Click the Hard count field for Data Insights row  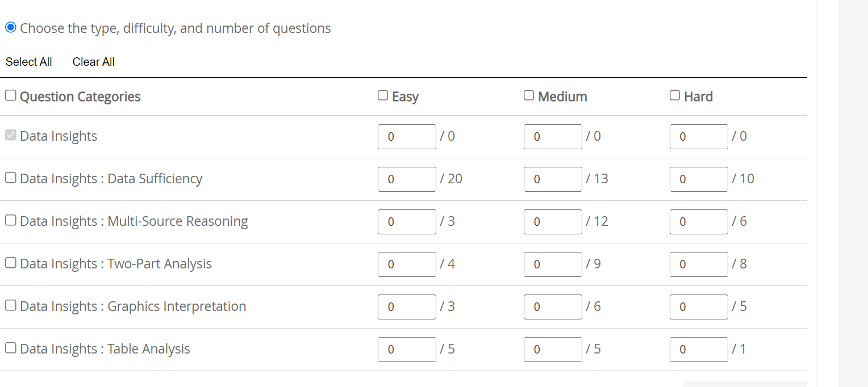(x=699, y=136)
